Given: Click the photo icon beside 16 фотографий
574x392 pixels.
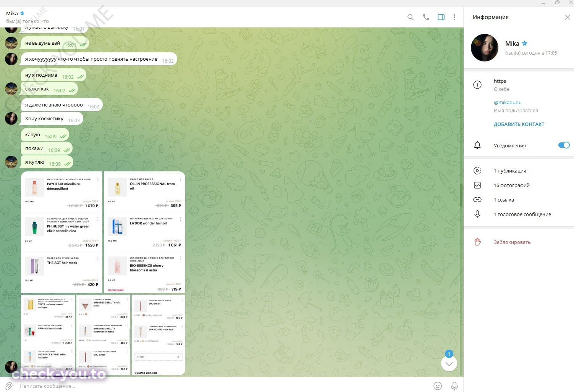Looking at the screenshot, I should 477,185.
